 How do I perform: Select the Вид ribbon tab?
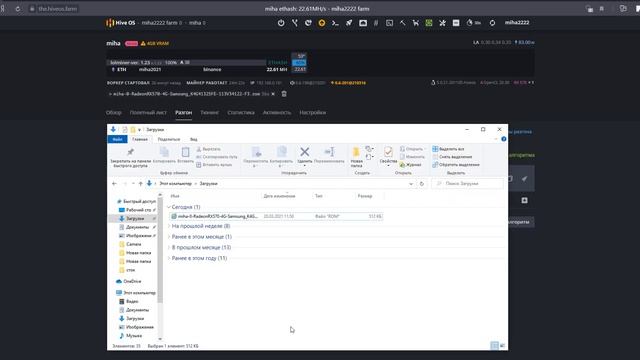194,139
